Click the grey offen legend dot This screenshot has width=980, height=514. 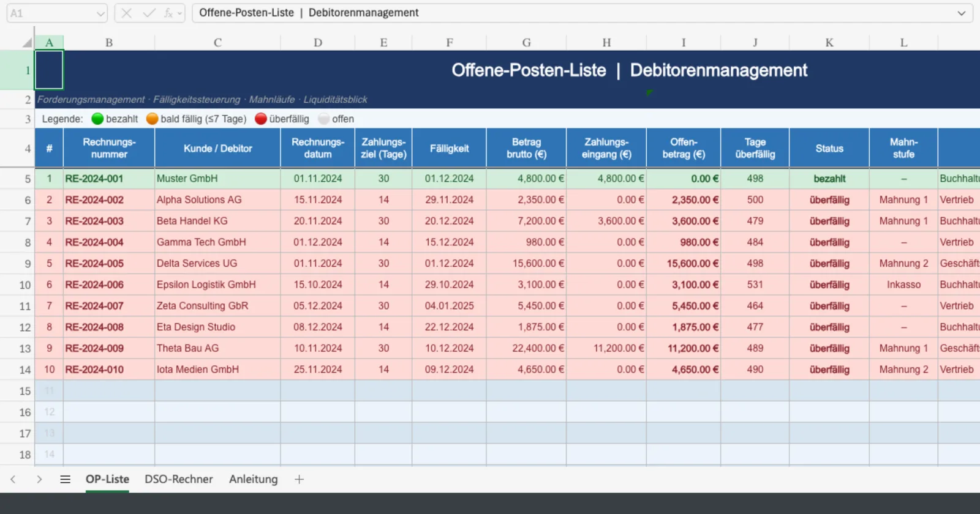(324, 119)
